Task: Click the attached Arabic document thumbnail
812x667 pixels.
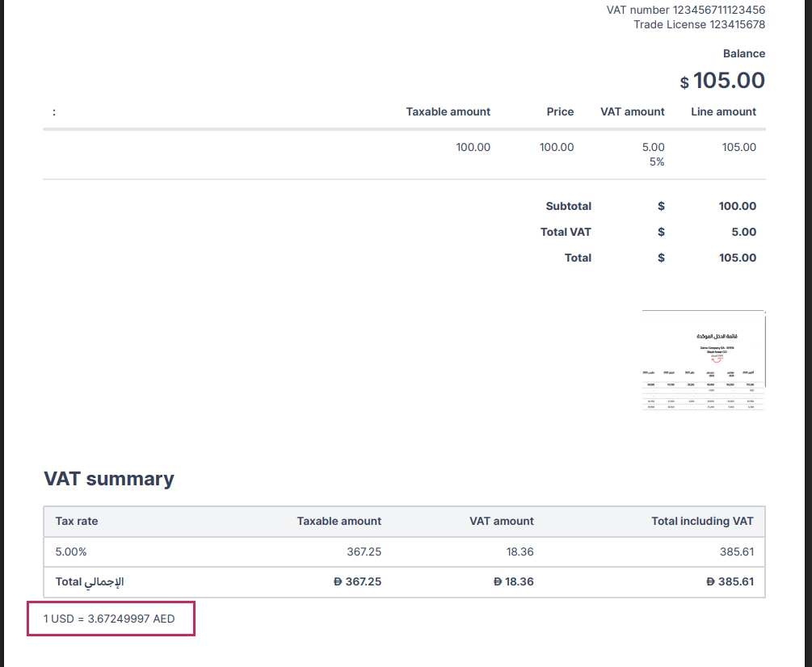Action: [703, 360]
